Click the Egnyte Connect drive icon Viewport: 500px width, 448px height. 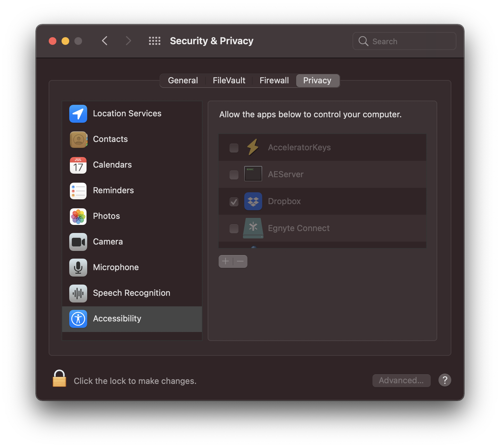pyautogui.click(x=253, y=228)
